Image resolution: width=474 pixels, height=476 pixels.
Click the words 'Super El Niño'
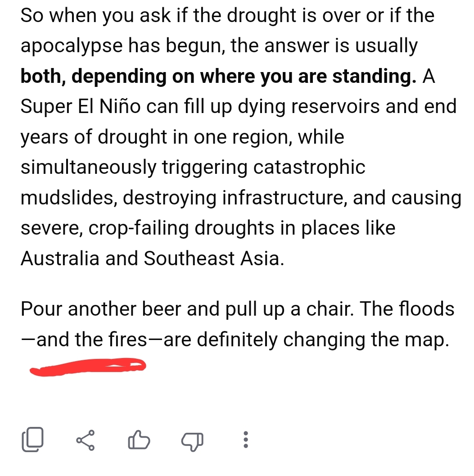click(81, 107)
